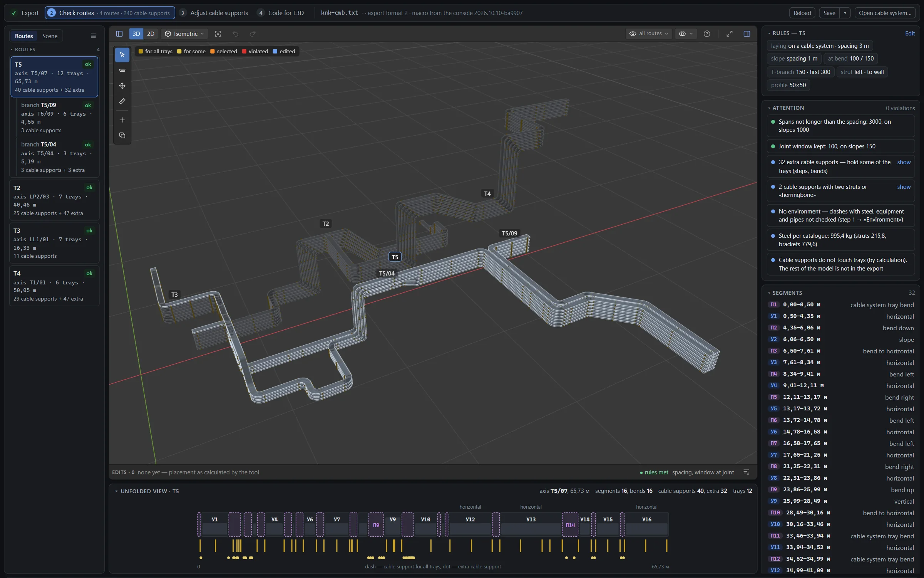Click the step 2 badge of Check routes

pos(51,13)
